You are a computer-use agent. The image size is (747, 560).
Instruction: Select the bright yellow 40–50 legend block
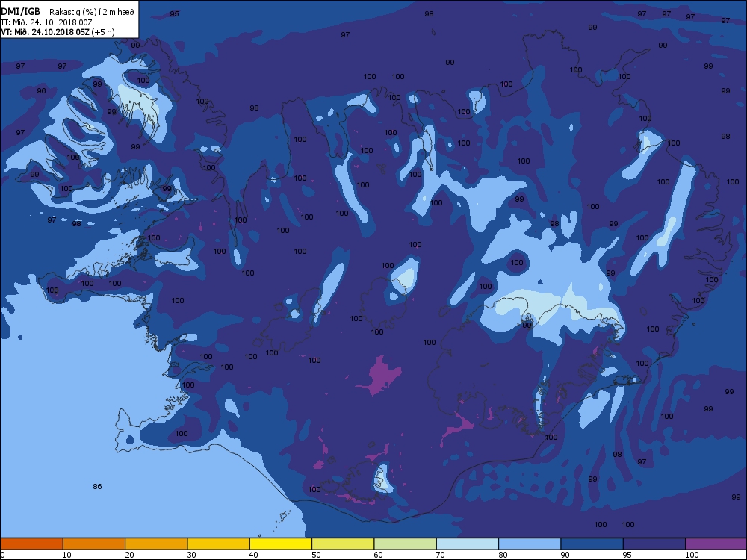281,544
